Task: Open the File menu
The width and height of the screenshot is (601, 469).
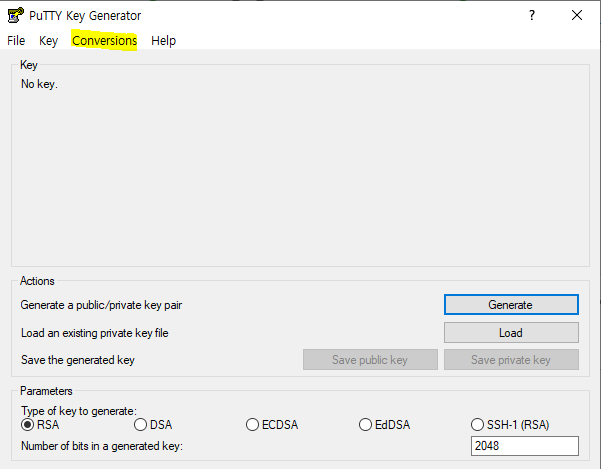Action: [x=16, y=41]
